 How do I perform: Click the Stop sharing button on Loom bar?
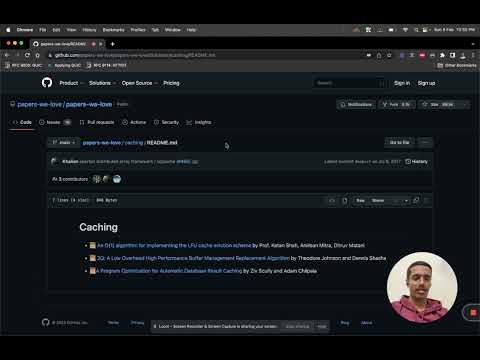click(x=297, y=326)
